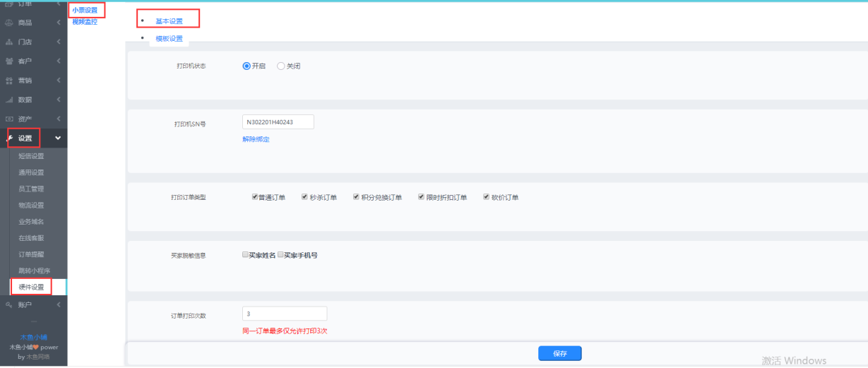Uncheck the 秒杀订单 checkbox

[x=304, y=197]
